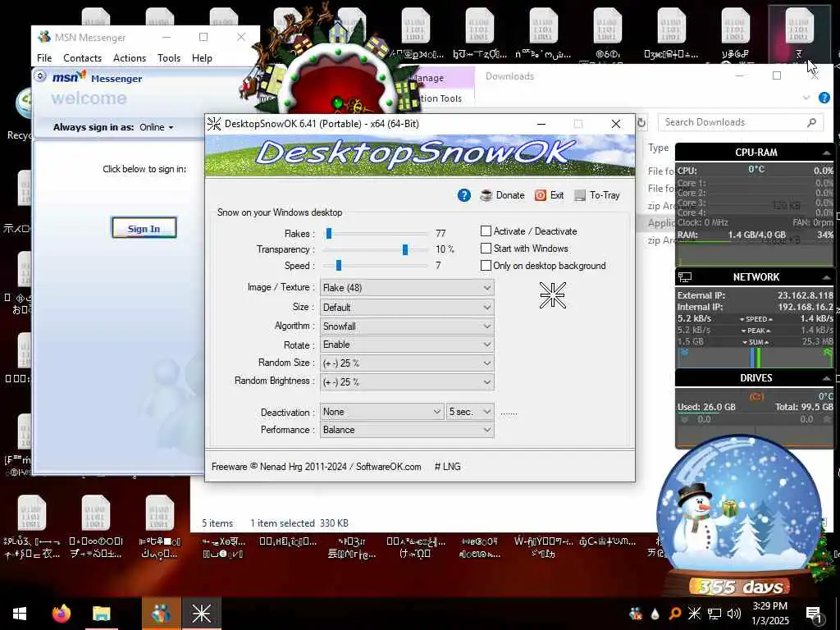Open the volume speaker tray icon
Screen dimensions: 840x630
(733, 614)
